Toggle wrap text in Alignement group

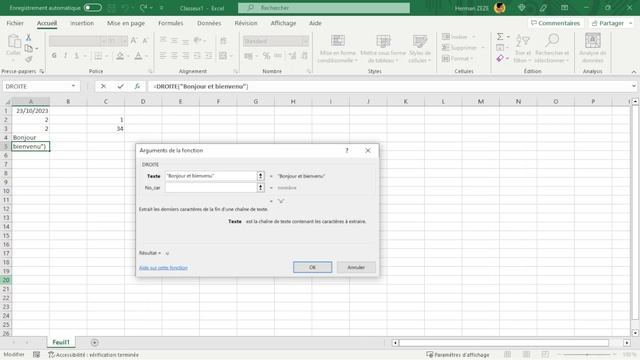click(223, 40)
